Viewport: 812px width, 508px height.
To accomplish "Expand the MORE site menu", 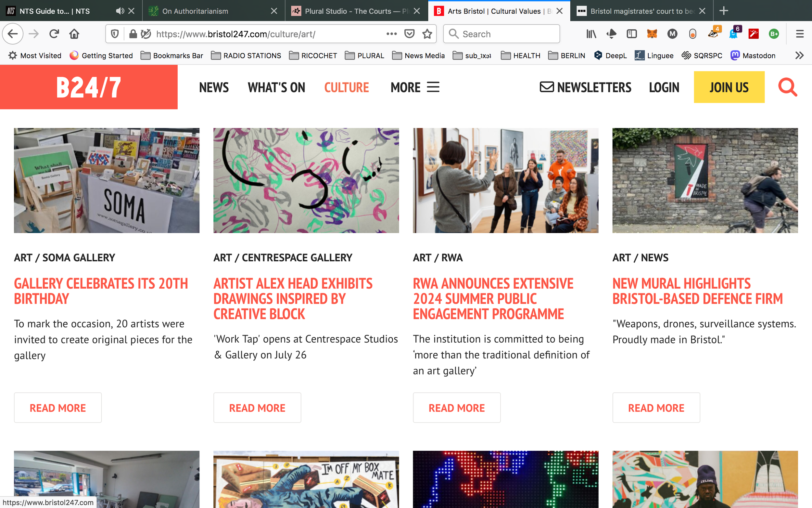I will (x=415, y=87).
